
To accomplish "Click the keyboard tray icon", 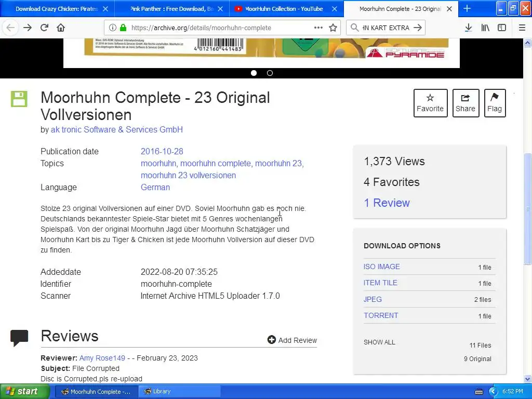I will pos(478,392).
